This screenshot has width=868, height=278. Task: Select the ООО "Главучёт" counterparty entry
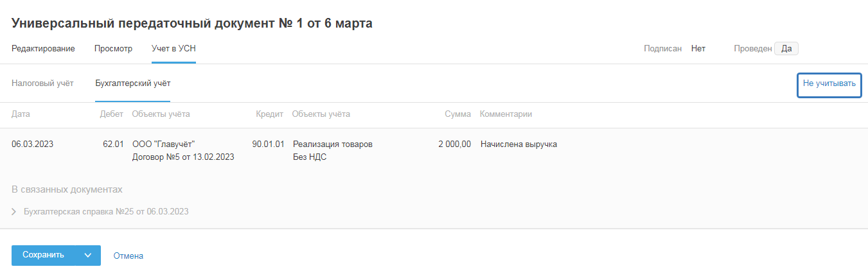pyautogui.click(x=163, y=144)
